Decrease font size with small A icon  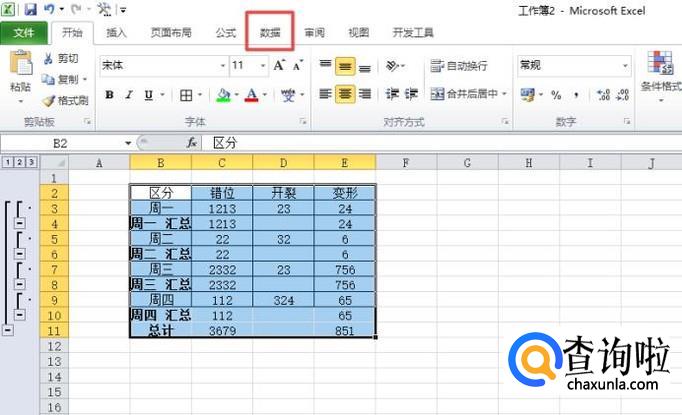[x=298, y=66]
